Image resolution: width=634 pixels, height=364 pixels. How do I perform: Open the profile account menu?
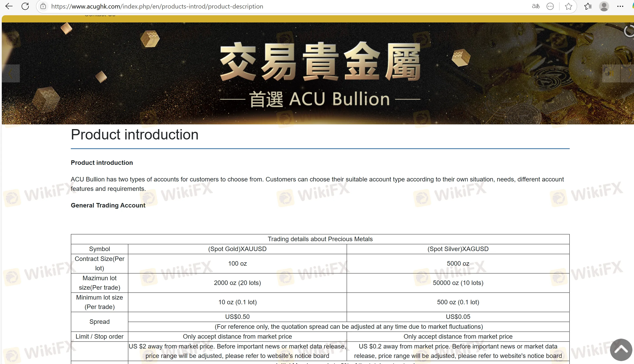tap(604, 6)
